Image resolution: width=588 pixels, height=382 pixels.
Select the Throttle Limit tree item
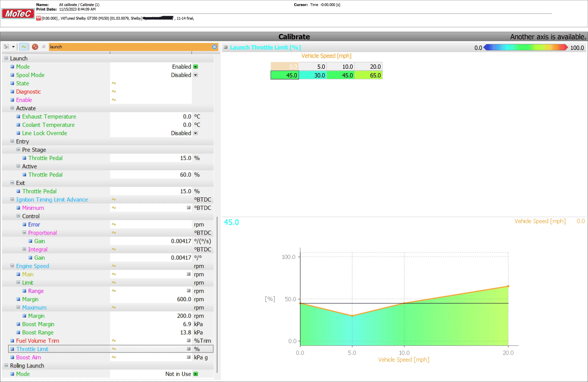click(32, 349)
